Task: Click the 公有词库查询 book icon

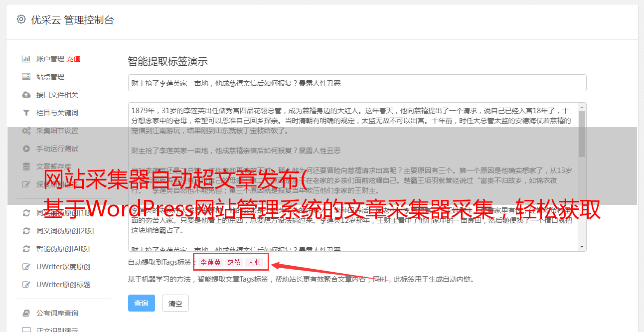Action: (x=26, y=313)
